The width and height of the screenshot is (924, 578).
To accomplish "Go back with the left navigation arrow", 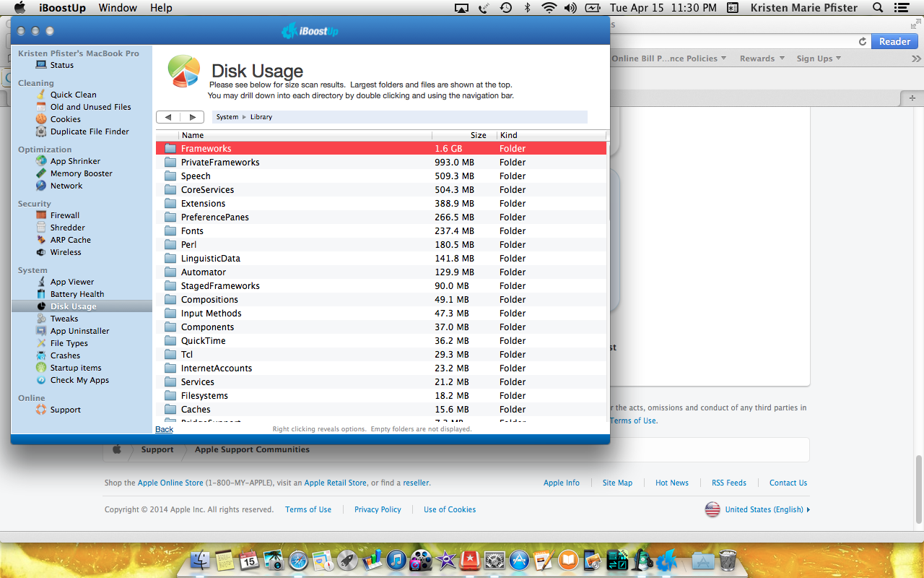I will [168, 117].
